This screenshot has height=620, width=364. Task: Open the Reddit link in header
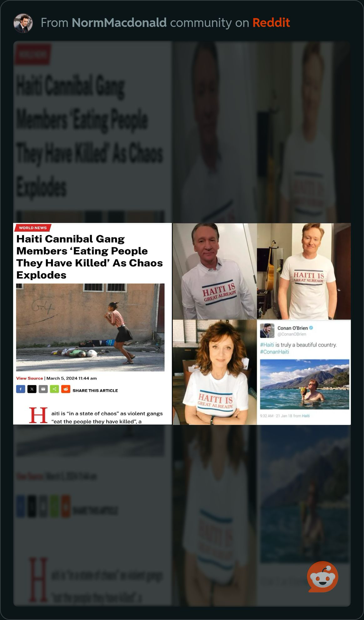click(x=271, y=23)
